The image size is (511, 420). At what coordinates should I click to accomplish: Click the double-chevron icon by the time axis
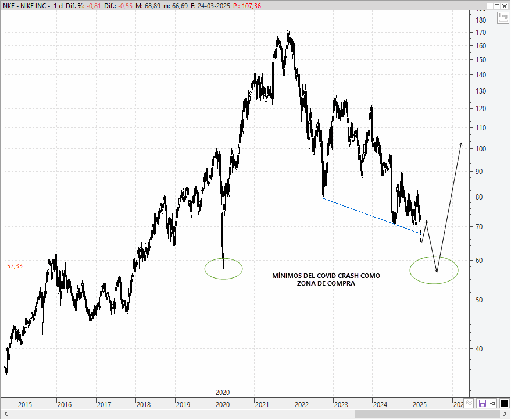[x=469, y=403]
